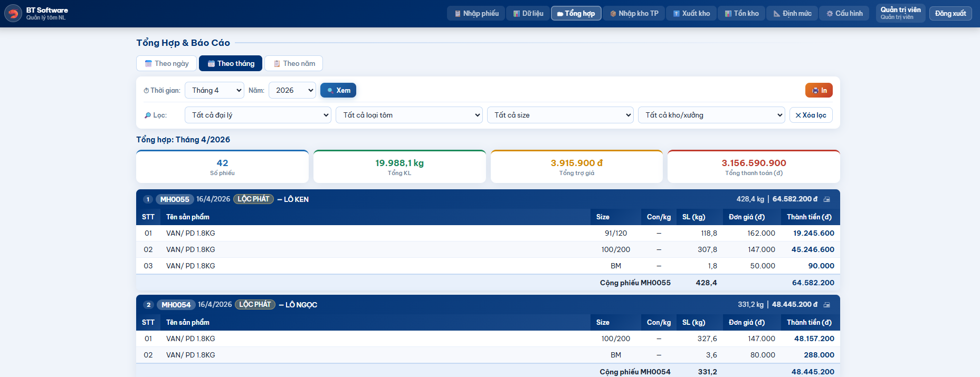The width and height of the screenshot is (980, 377).
Task: Expand the Tháng 4 month dropdown
Action: (214, 90)
